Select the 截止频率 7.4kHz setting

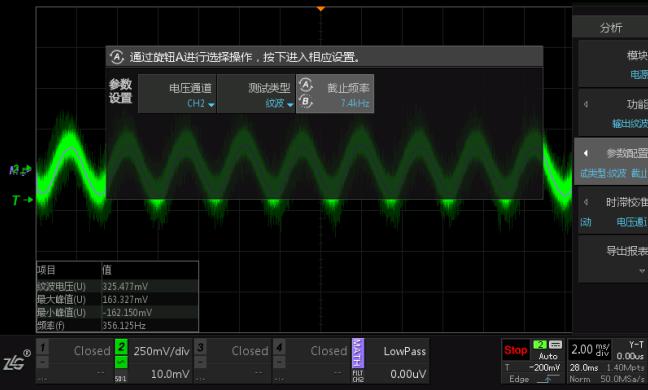[335, 94]
